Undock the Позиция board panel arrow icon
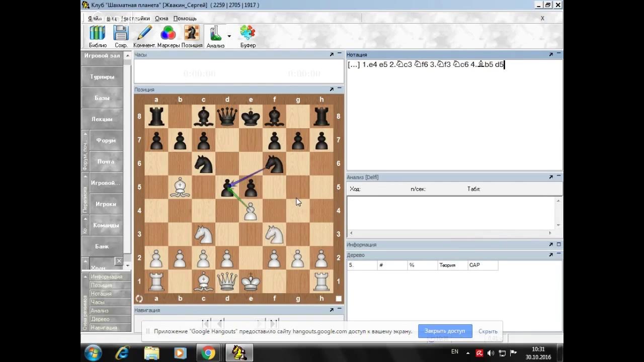The width and height of the screenshot is (644, 362). point(332,89)
